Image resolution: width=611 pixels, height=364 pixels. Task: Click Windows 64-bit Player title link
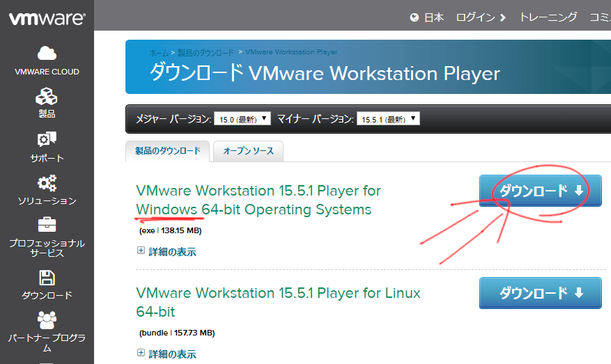pos(258,200)
